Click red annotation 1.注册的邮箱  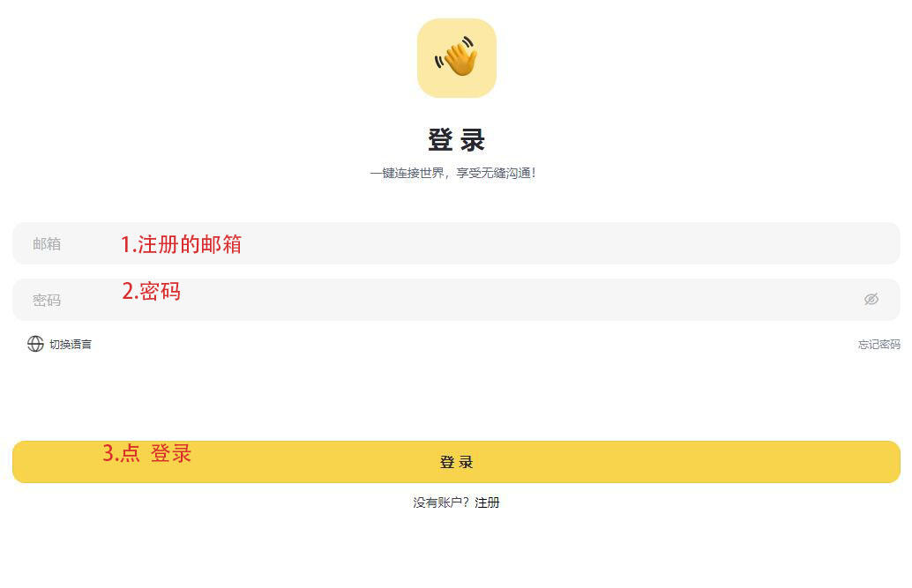click(x=181, y=244)
